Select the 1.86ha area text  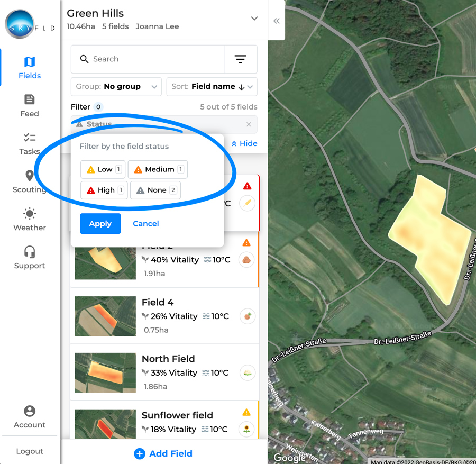(x=155, y=387)
